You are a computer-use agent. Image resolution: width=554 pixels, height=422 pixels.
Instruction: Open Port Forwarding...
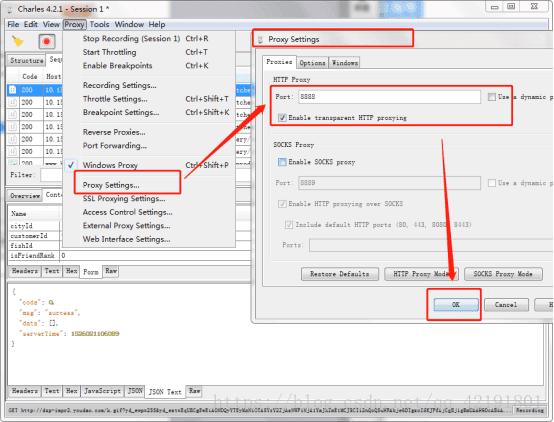[148, 145]
